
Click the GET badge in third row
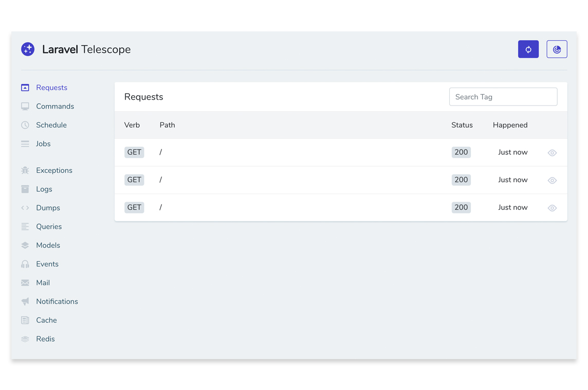134,207
